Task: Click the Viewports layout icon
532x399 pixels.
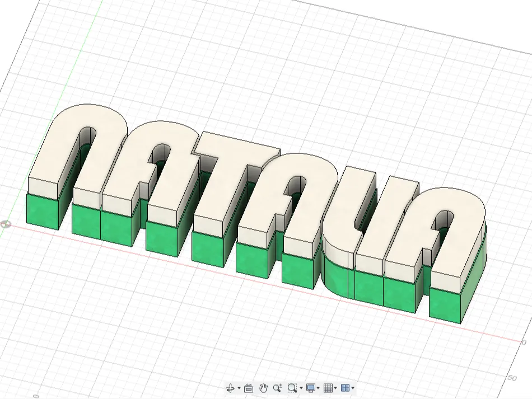Action: (345, 388)
